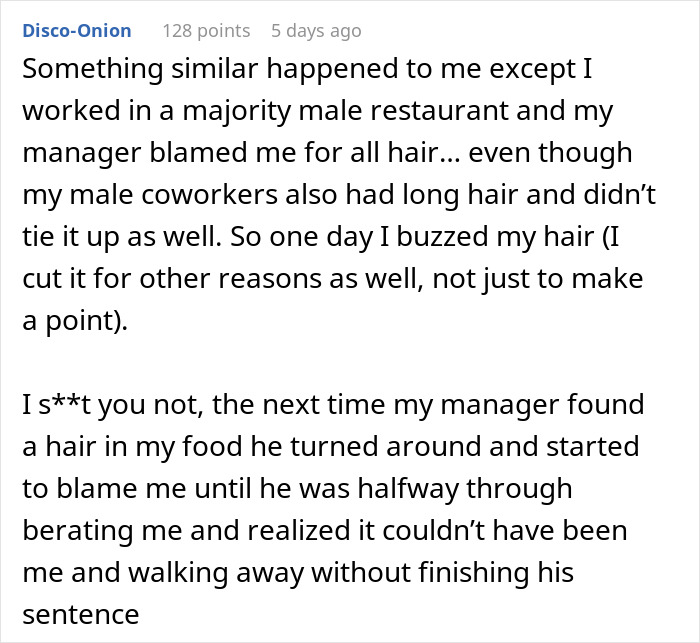This screenshot has width=700, height=643.
Task: Click the line beginning 'berating me and realized'
Action: tap(325, 530)
